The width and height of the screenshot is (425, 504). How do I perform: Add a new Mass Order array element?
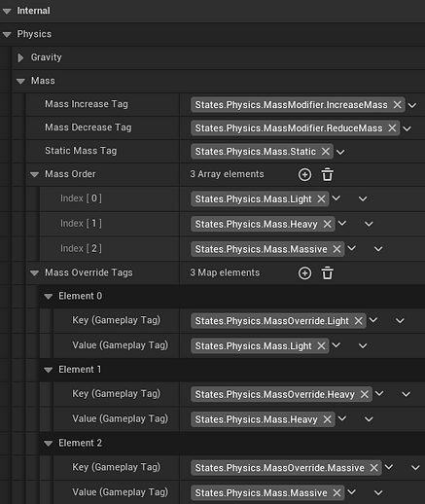click(x=304, y=175)
